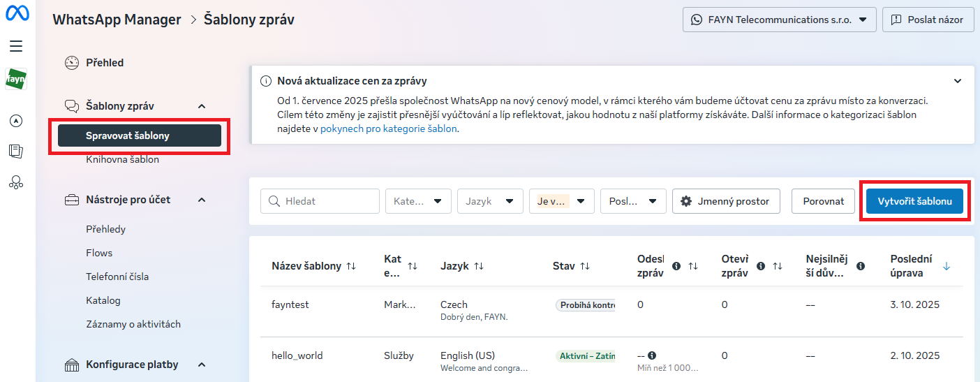
Task: Collapse Šablony zpráv sidebar section
Action: (x=202, y=106)
